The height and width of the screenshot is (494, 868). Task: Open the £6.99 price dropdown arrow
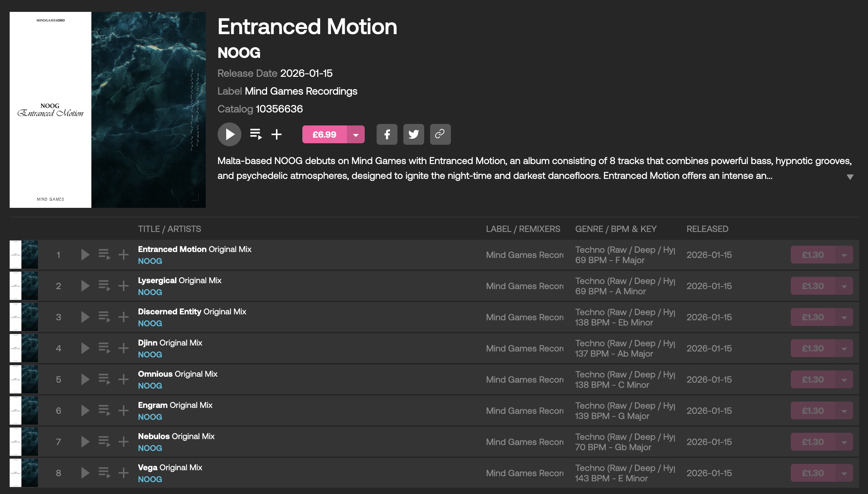(x=356, y=135)
